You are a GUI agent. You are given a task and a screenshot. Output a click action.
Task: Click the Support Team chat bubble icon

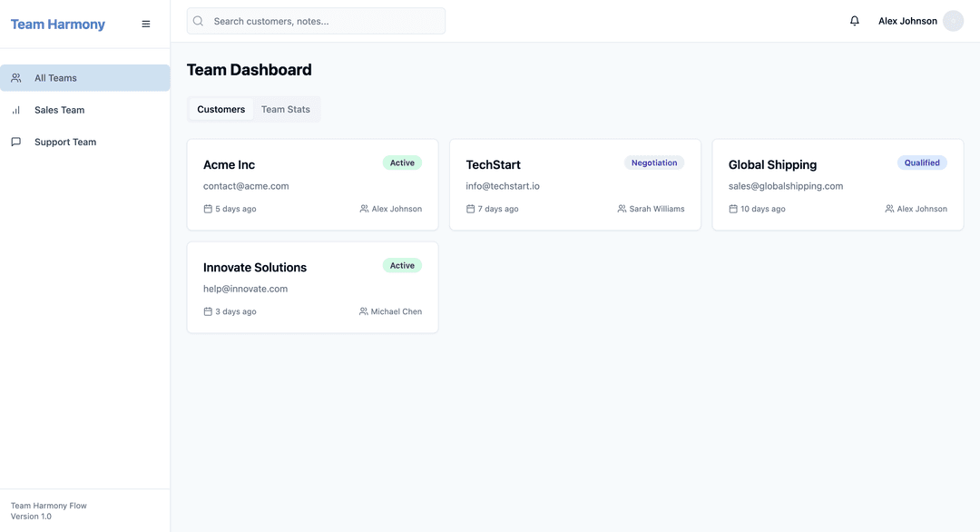[16, 143]
